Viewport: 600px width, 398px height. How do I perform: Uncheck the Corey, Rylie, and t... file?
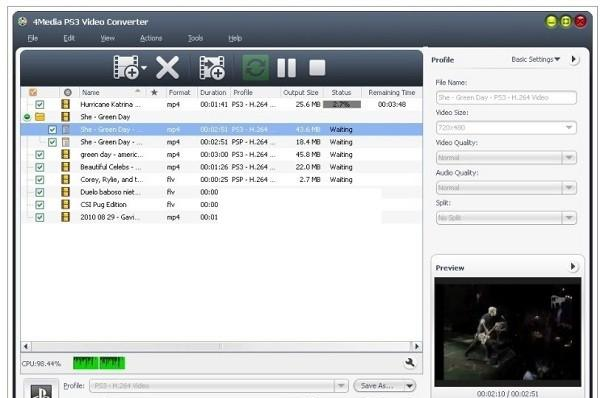(39, 179)
